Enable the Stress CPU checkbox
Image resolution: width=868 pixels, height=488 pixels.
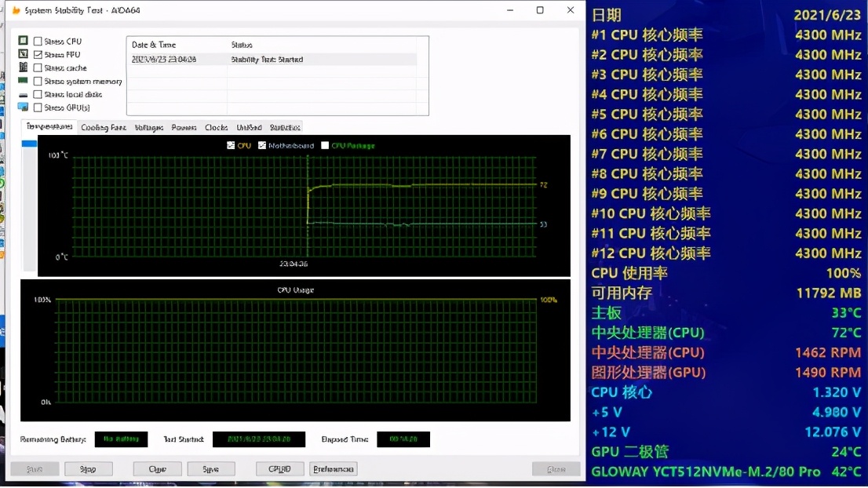pos(38,41)
